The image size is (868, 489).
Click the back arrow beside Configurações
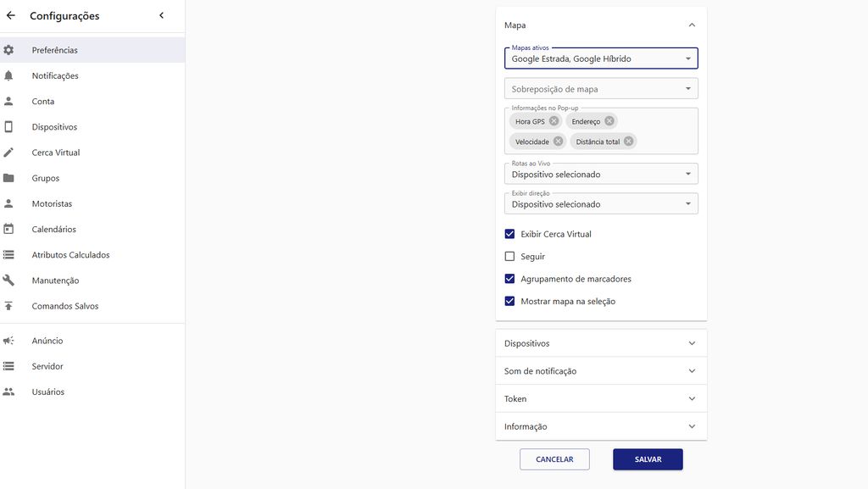coord(11,15)
